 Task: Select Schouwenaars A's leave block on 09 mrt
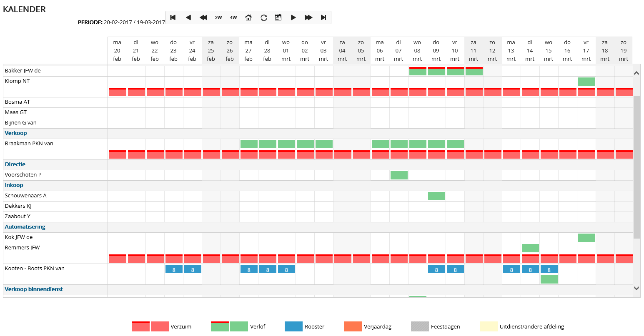click(436, 196)
